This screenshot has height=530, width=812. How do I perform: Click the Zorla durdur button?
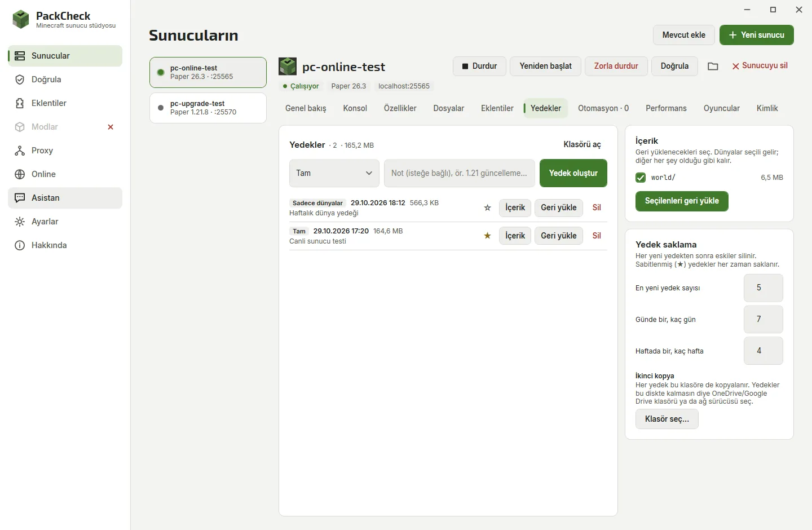616,66
